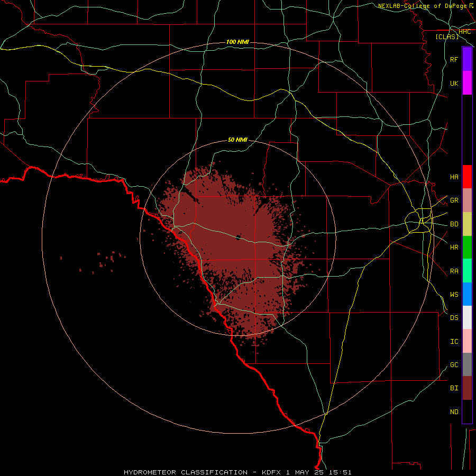Click the black radar site marker dot

coord(239,237)
